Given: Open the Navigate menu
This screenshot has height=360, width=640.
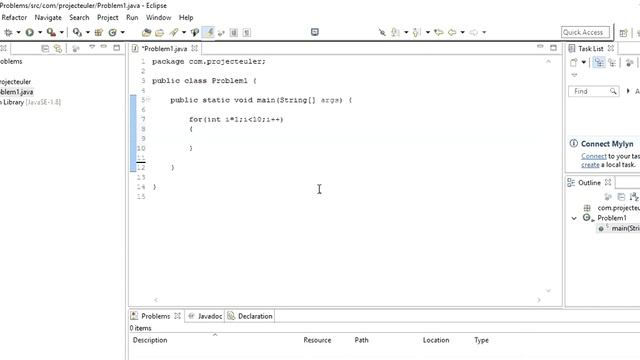Looking at the screenshot, I should (48, 18).
